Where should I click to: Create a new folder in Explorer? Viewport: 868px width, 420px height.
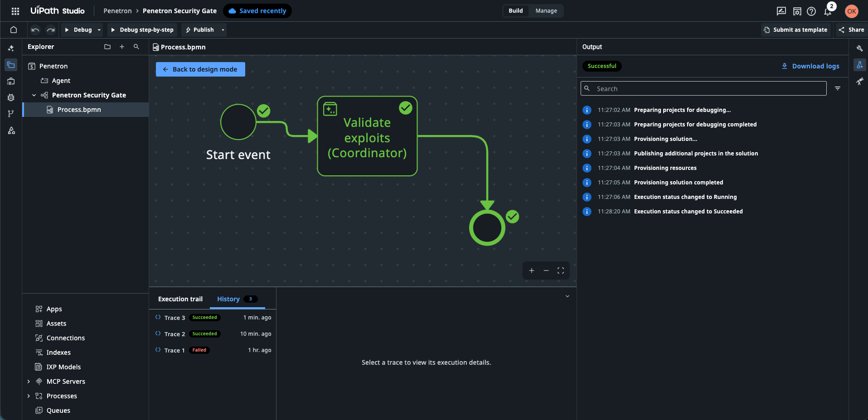pyautogui.click(x=107, y=47)
